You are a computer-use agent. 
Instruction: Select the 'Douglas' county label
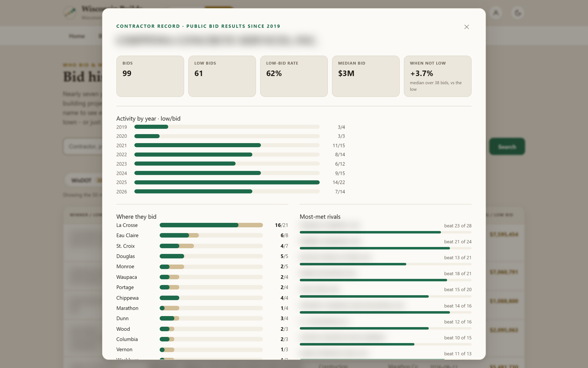coord(126,256)
